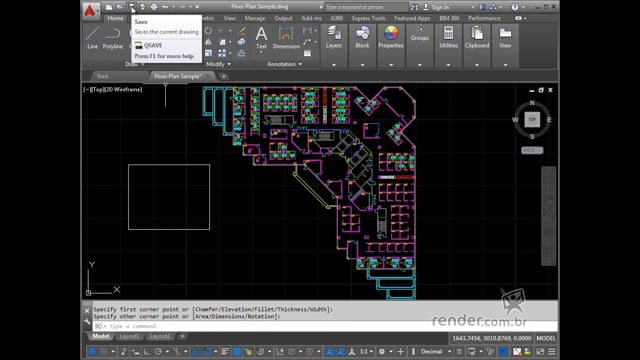Click the Plot printer icon
The image size is (640, 360).
tap(154, 7)
